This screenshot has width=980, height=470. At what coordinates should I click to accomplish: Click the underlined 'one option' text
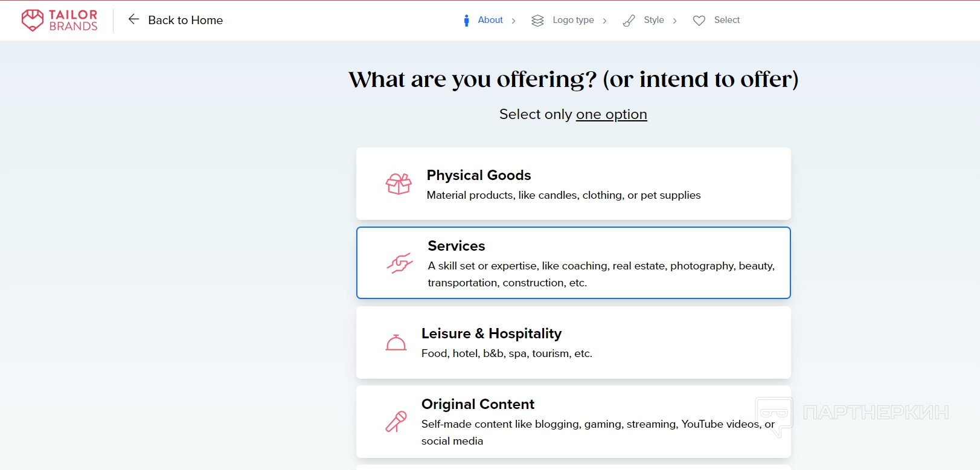tap(611, 114)
